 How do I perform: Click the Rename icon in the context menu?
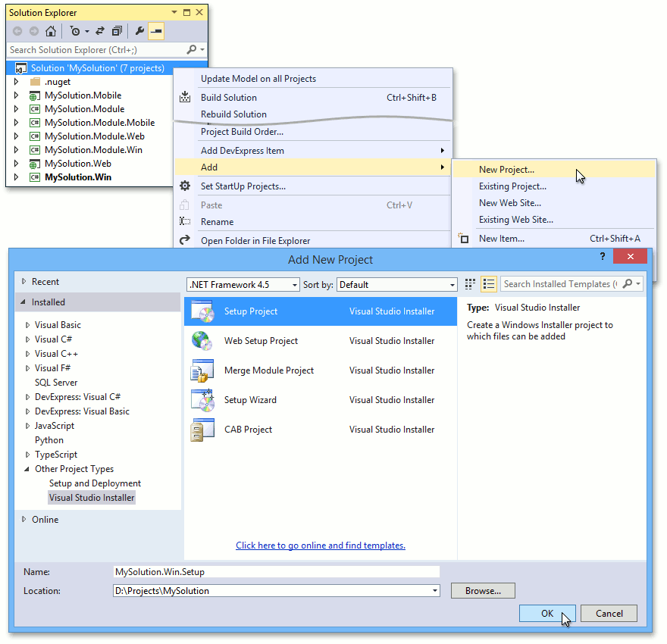(185, 221)
